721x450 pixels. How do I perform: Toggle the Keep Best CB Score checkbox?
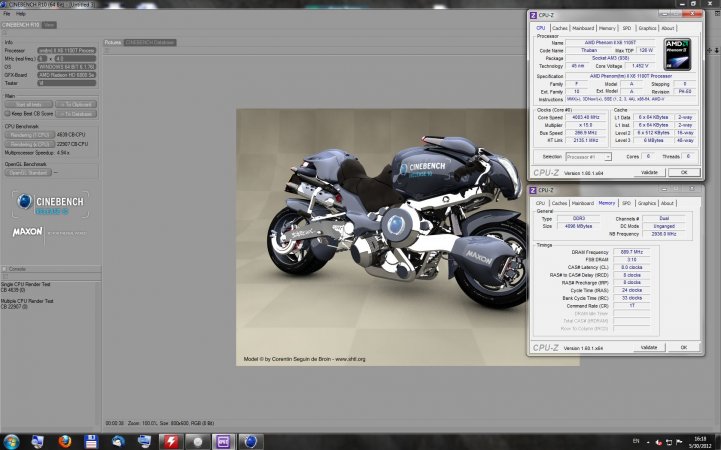pyautogui.click(x=7, y=113)
